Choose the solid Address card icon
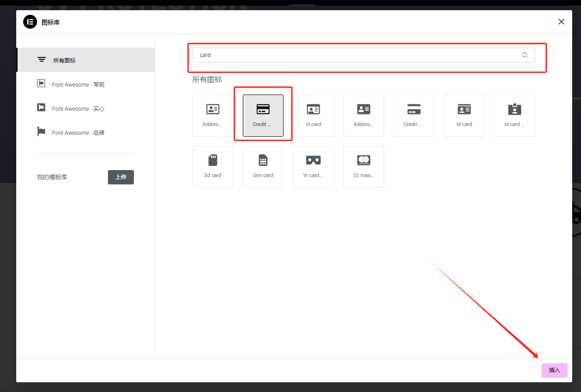This screenshot has width=581, height=392. (x=363, y=115)
